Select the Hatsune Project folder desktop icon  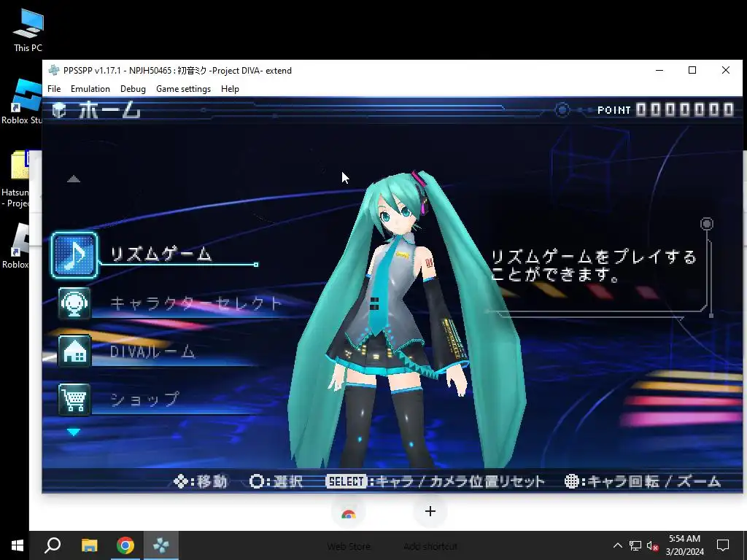(x=17, y=180)
